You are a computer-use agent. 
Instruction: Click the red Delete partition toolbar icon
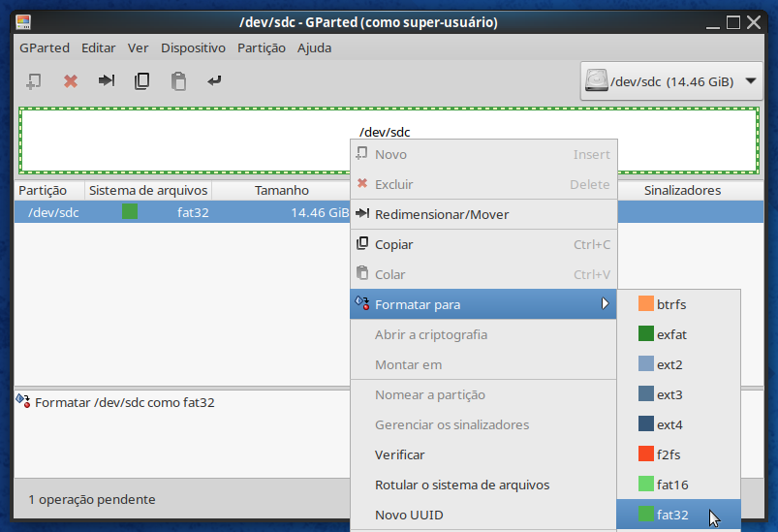[71, 80]
